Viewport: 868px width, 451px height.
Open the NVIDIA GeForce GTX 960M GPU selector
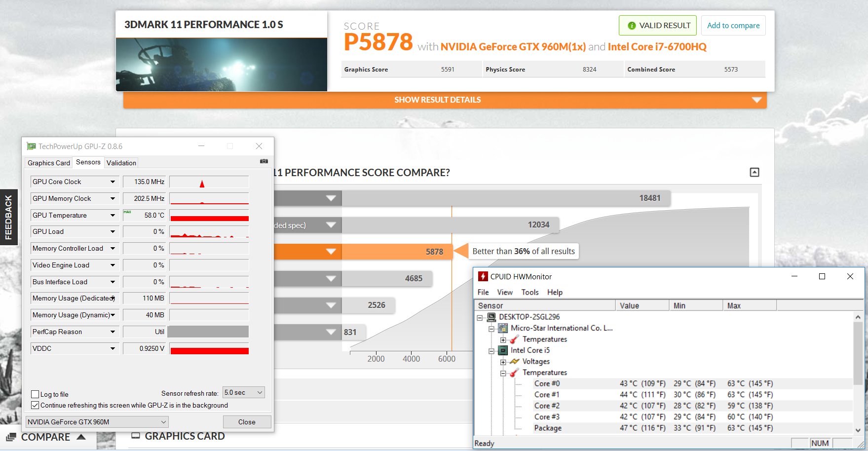pyautogui.click(x=97, y=422)
